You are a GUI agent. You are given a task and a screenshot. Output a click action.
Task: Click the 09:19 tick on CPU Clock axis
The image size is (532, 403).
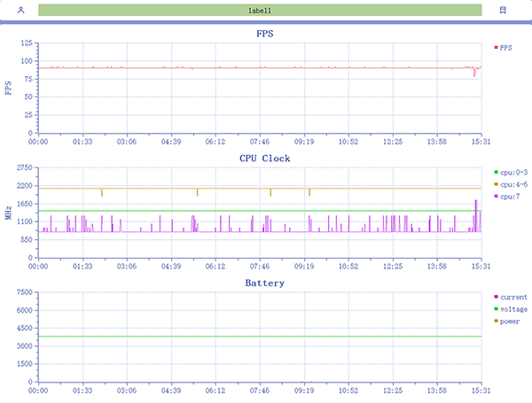304,266
